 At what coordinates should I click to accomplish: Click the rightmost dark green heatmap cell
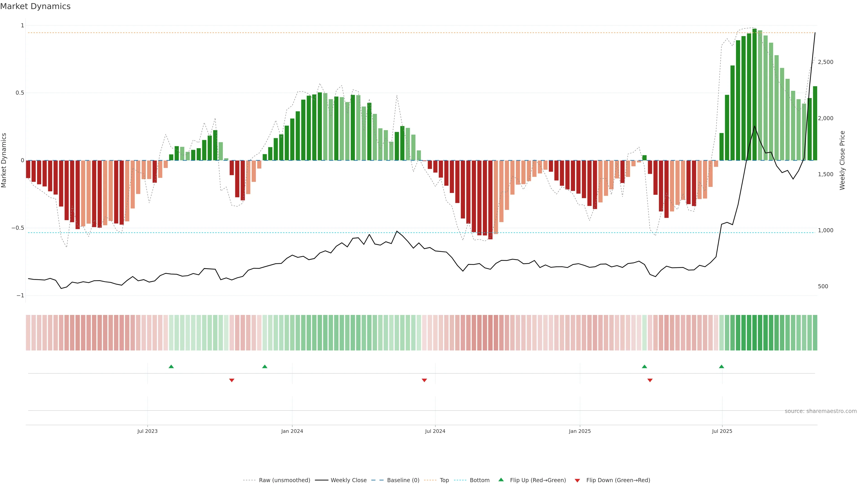(815, 332)
